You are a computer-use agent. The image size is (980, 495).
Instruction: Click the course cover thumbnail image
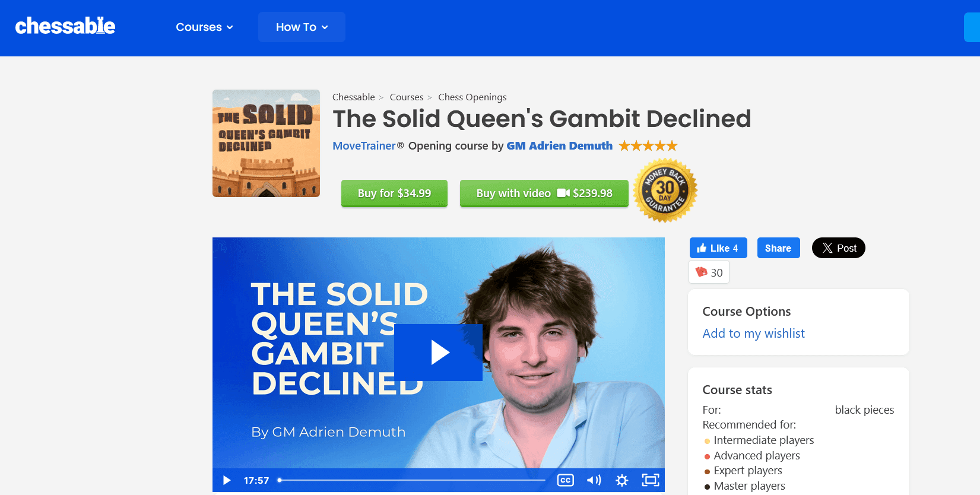click(x=266, y=143)
